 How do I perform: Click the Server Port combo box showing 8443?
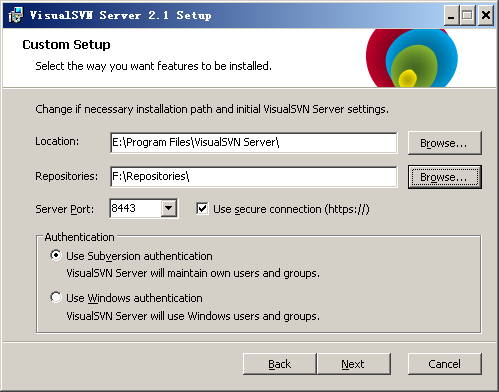(144, 208)
